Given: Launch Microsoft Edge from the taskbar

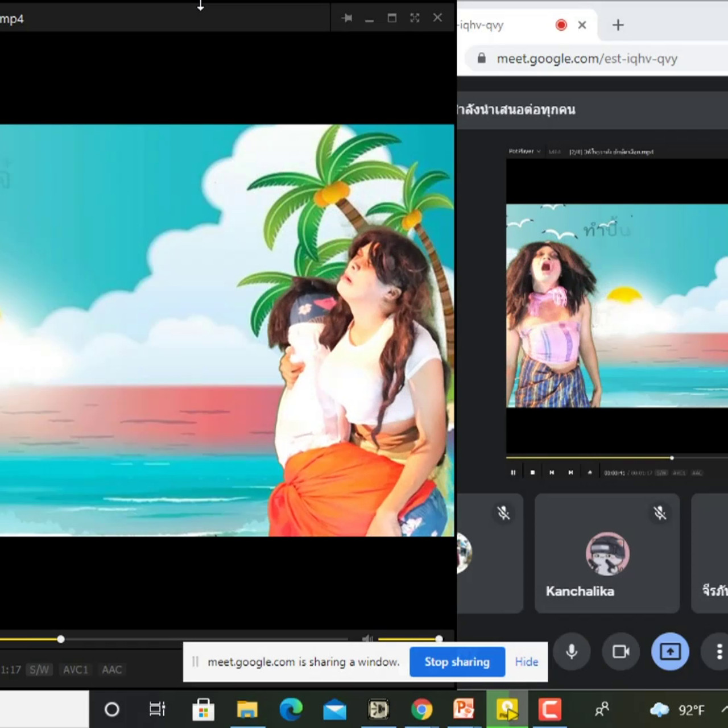Looking at the screenshot, I should (x=291, y=709).
